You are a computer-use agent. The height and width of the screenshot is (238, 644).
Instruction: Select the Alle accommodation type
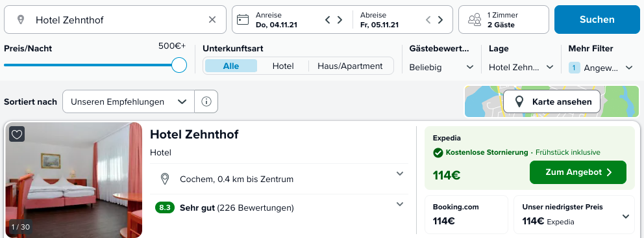point(231,66)
